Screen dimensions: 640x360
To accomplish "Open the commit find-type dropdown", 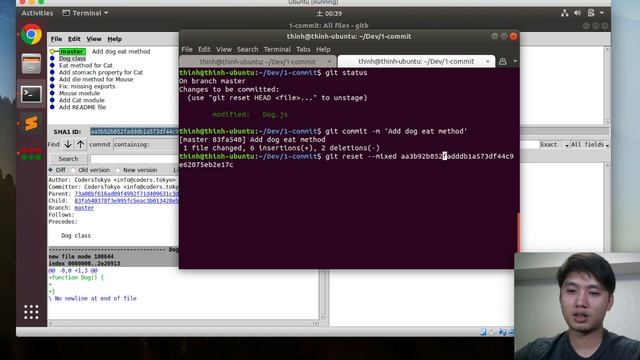I will click(x=100, y=144).
